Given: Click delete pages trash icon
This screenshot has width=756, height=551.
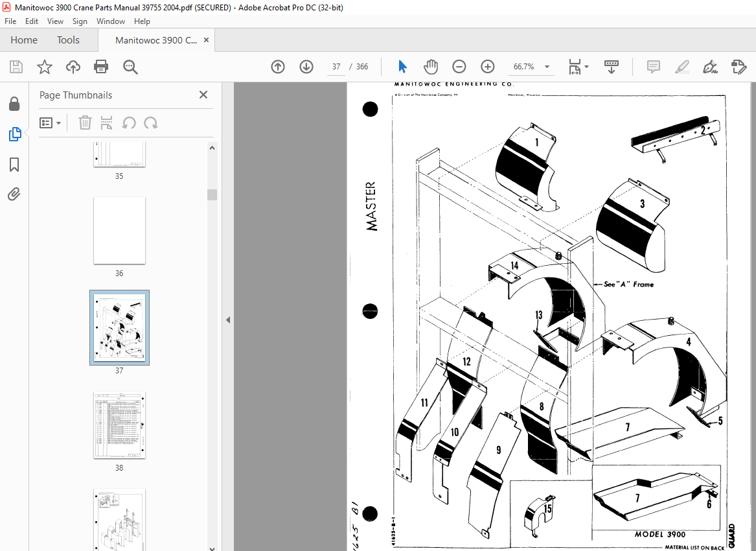Looking at the screenshot, I should (x=85, y=123).
